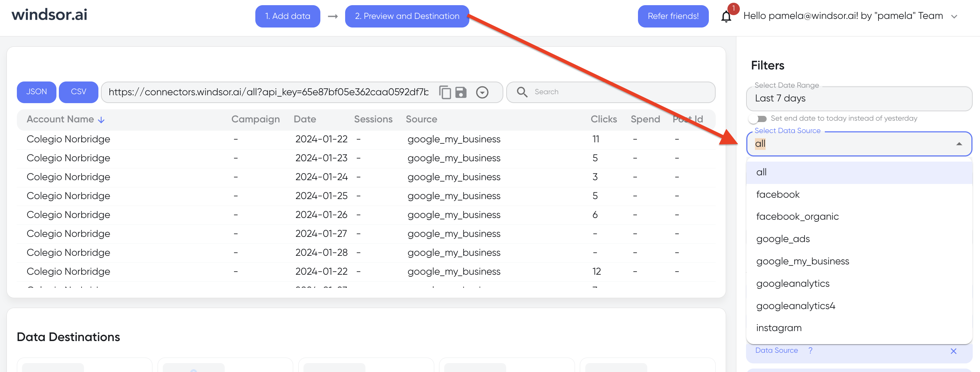Click the Spend column header
Viewport: 980px width, 372px height.
pos(645,119)
